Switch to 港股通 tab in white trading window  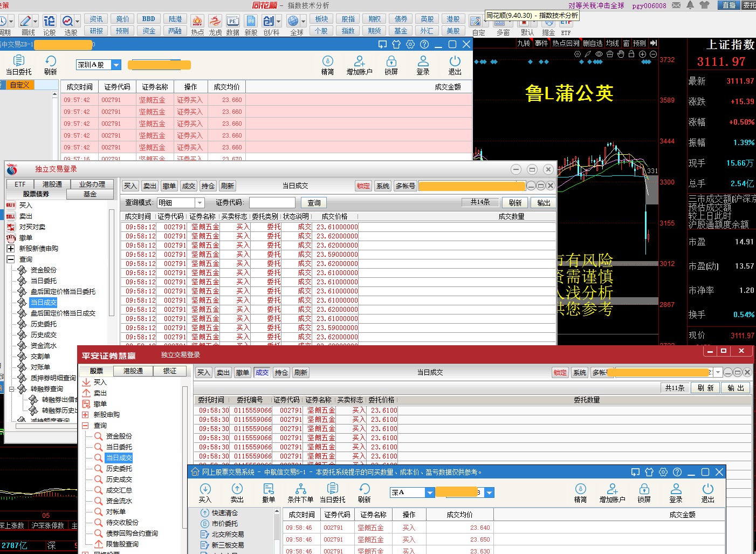coord(52,184)
